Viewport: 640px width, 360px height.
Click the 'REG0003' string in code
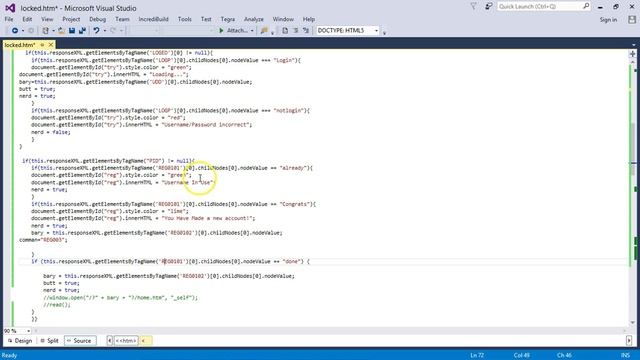click(52, 240)
